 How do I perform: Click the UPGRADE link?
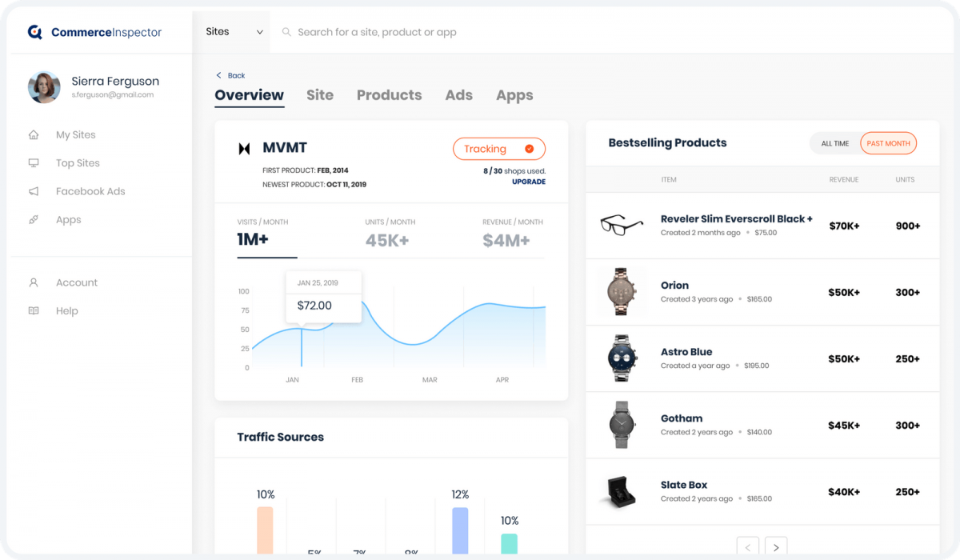pos(529,182)
